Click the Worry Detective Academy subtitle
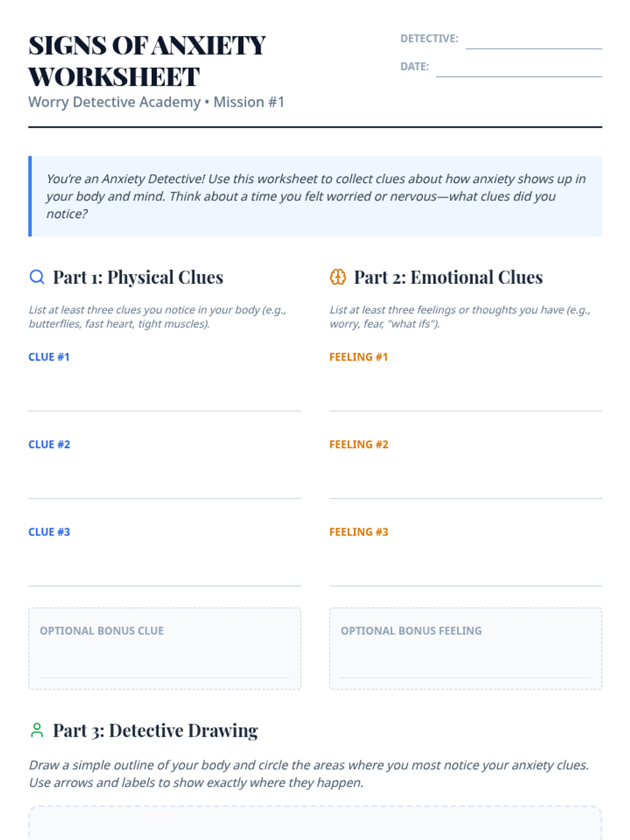The height and width of the screenshot is (840, 630). pyautogui.click(x=156, y=102)
